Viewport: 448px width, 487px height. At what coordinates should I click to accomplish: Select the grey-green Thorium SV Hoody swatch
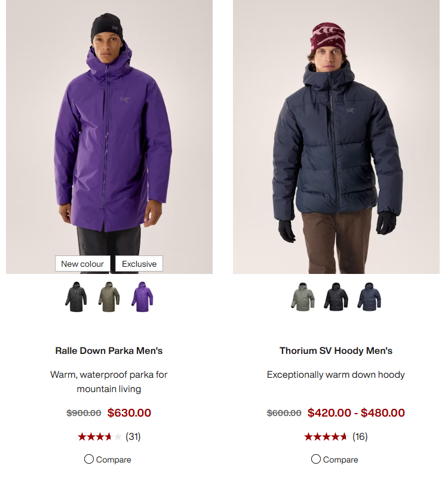[303, 297]
